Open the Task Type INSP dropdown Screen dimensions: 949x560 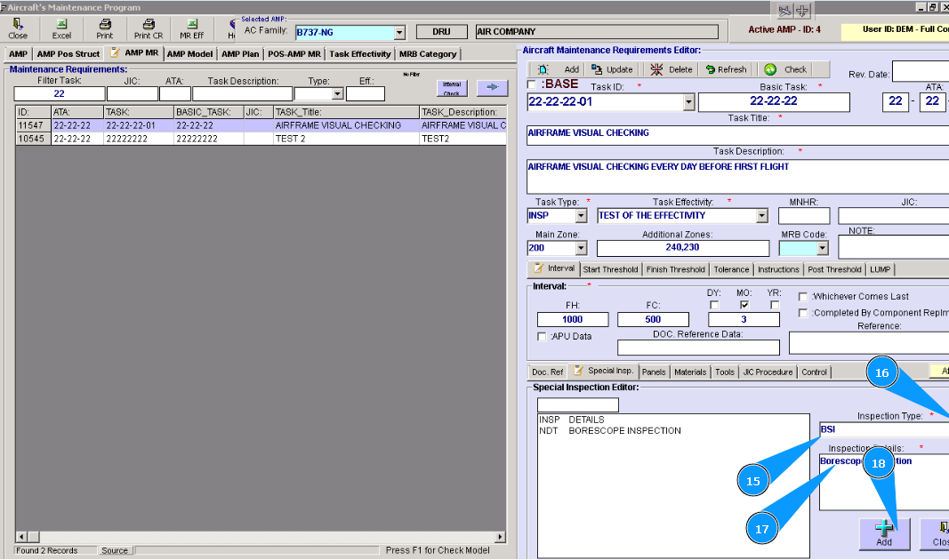coord(581,216)
